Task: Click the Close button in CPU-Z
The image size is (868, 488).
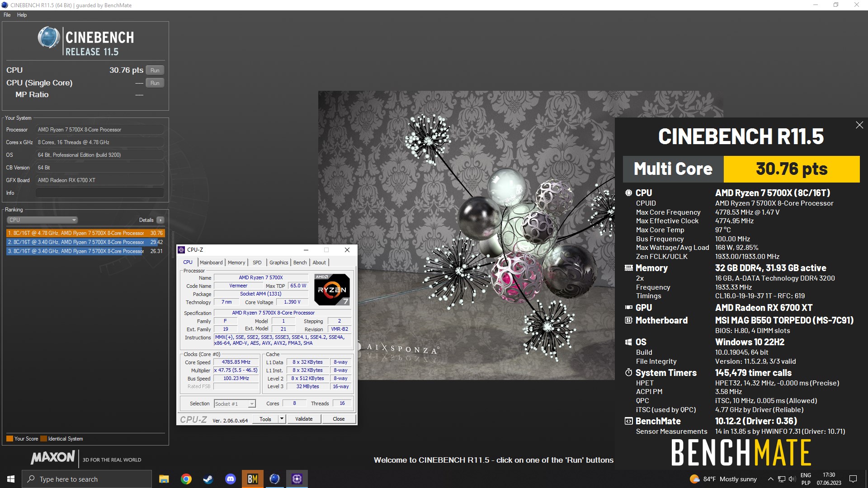Action: pyautogui.click(x=339, y=419)
